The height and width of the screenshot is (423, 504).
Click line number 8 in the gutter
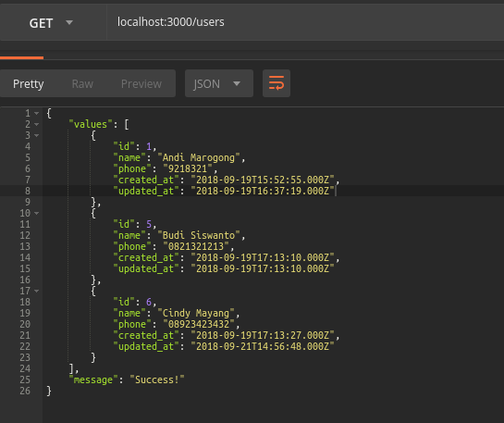(28, 191)
